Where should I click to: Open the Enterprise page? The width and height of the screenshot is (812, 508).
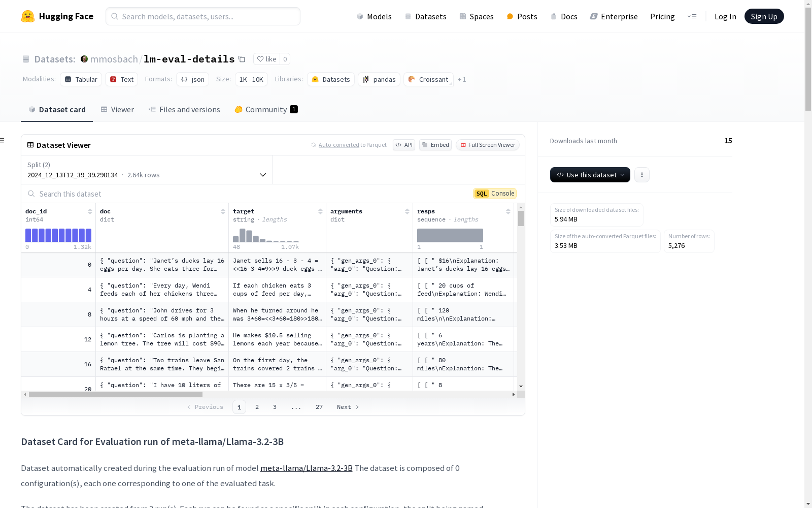614,16
